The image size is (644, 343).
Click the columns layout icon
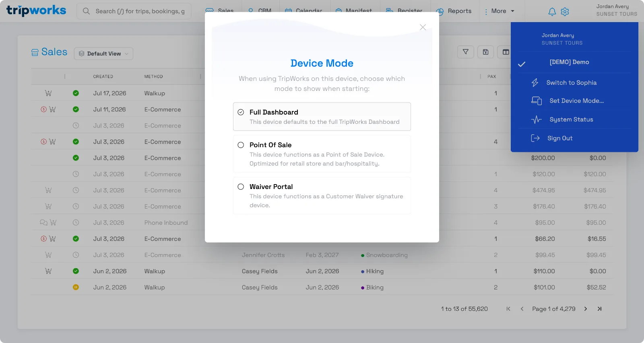pos(506,52)
